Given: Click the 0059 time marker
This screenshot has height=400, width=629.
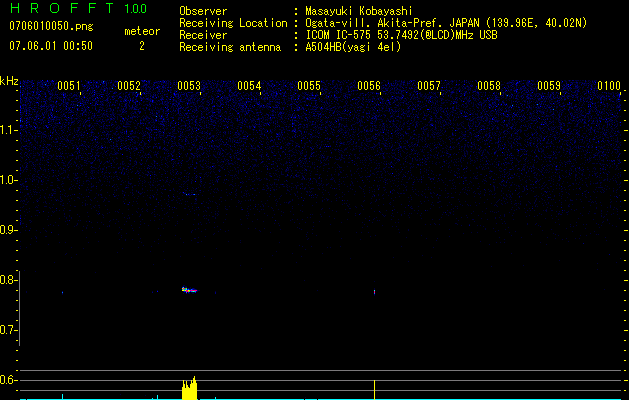Looking at the screenshot, I should click(549, 86).
